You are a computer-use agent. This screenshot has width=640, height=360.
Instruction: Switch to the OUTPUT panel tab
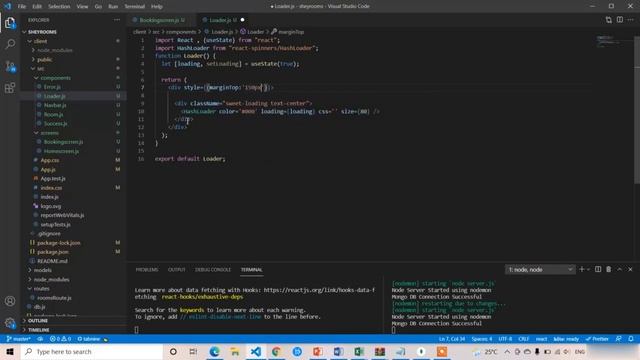tap(176, 270)
